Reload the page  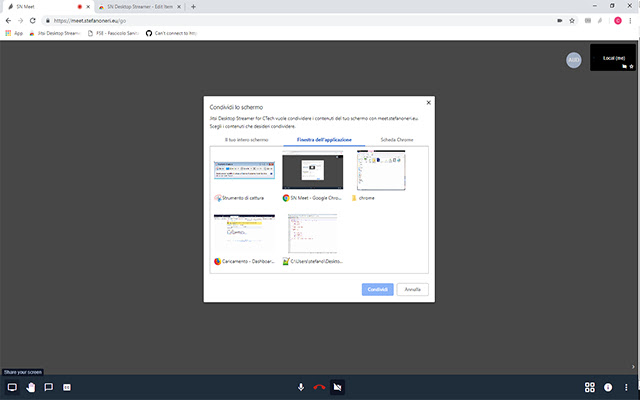(x=33, y=20)
